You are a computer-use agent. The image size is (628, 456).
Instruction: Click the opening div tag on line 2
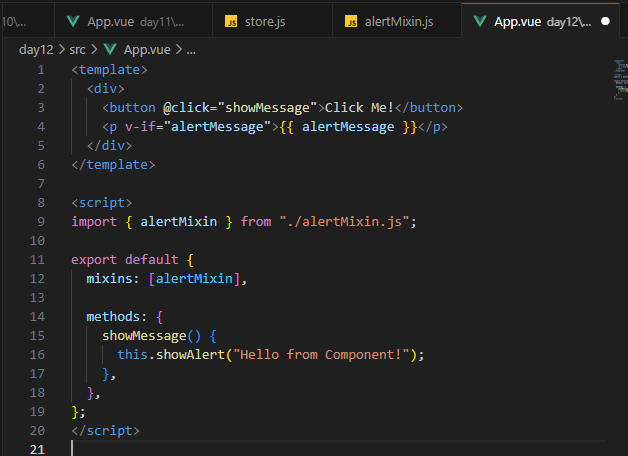(x=106, y=88)
